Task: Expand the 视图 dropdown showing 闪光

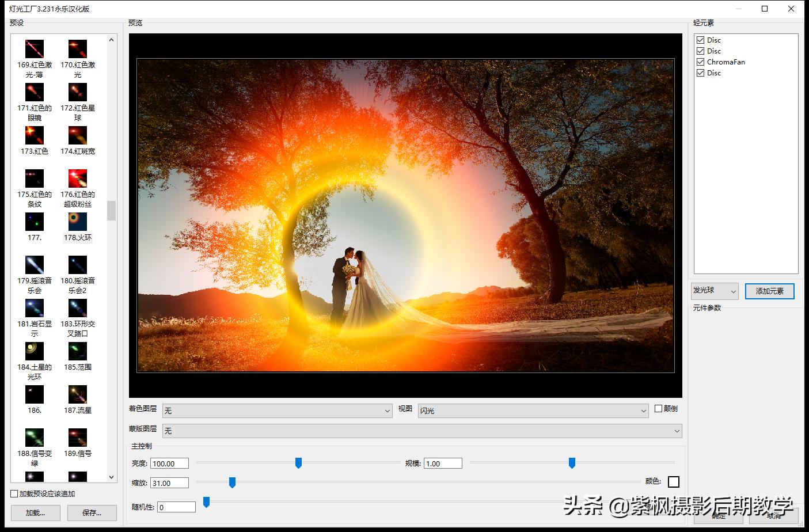Action: (533, 411)
